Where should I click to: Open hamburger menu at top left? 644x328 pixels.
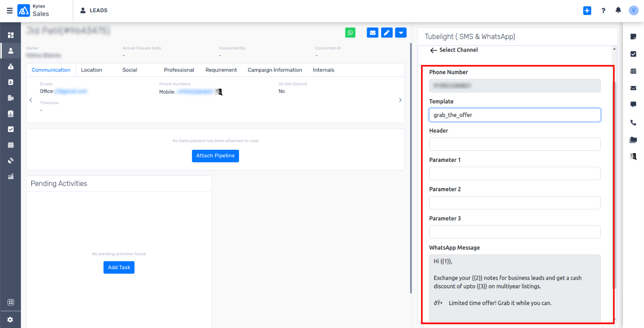tap(9, 10)
